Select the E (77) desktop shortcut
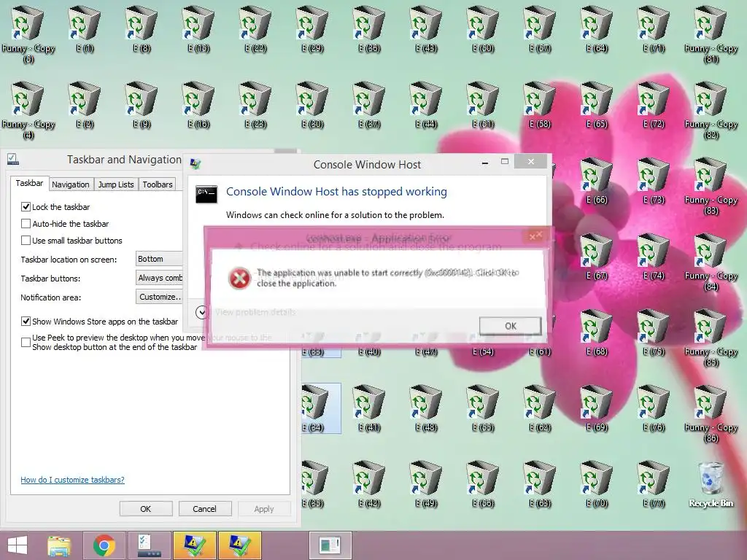The height and width of the screenshot is (560, 747). [654, 484]
